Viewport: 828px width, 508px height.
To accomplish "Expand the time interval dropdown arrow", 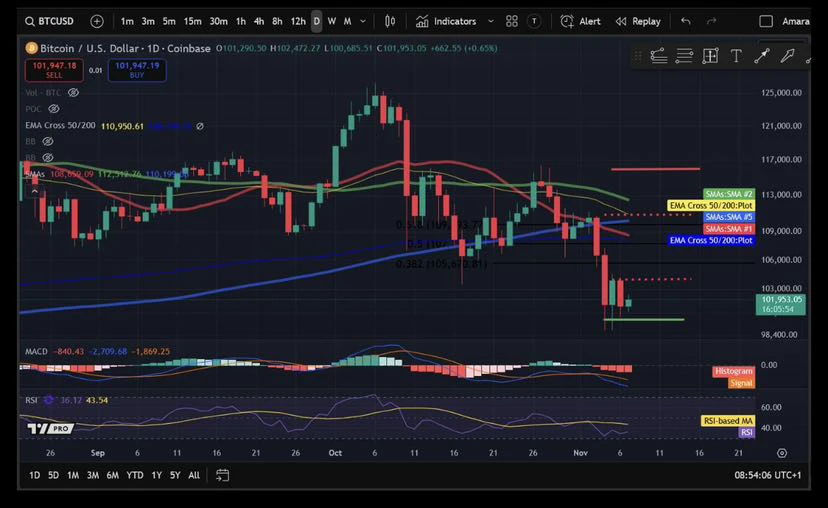I will tap(363, 21).
